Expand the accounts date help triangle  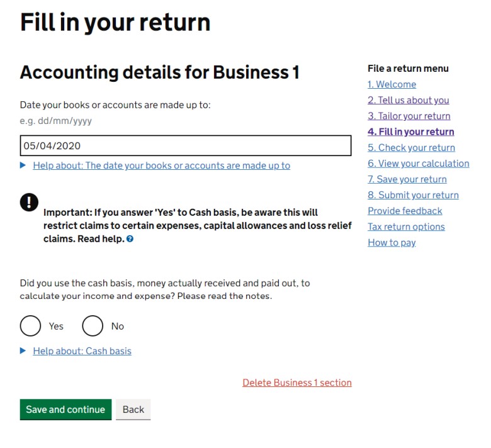(23, 165)
